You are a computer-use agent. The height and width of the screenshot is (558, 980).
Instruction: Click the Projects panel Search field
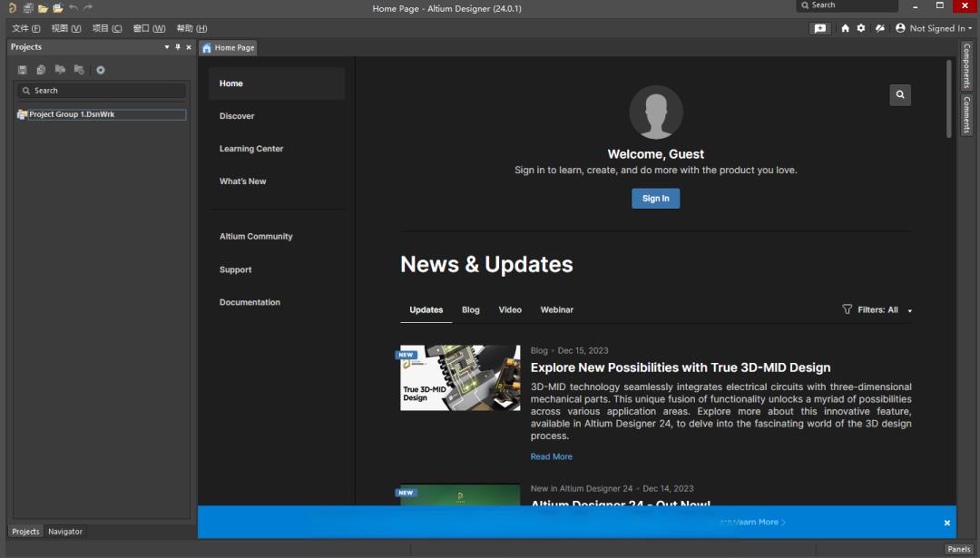102,91
